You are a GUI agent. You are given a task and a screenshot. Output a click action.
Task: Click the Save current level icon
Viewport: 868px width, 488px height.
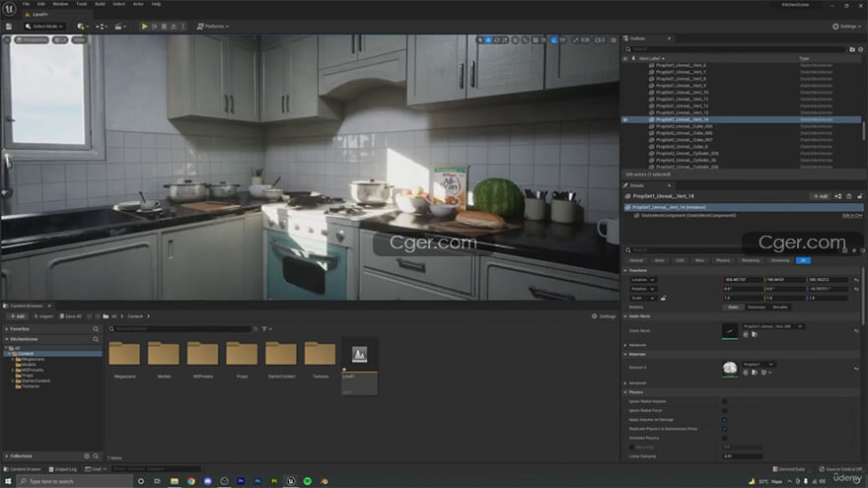(9, 26)
